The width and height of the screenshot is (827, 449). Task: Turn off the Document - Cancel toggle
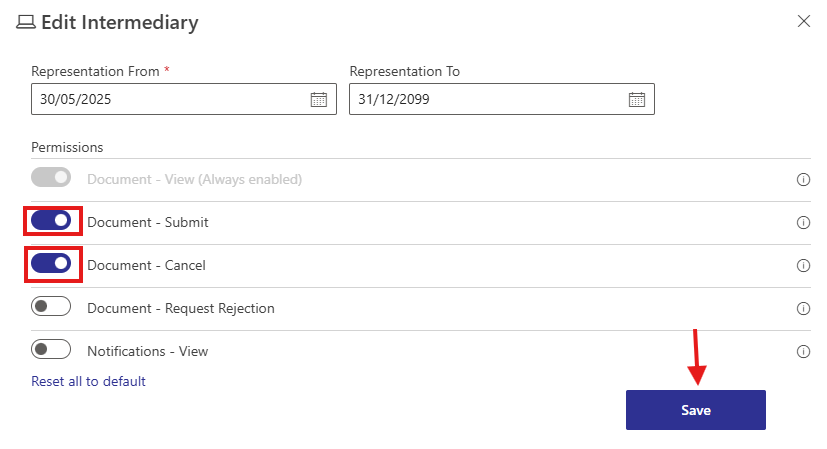tap(51, 264)
